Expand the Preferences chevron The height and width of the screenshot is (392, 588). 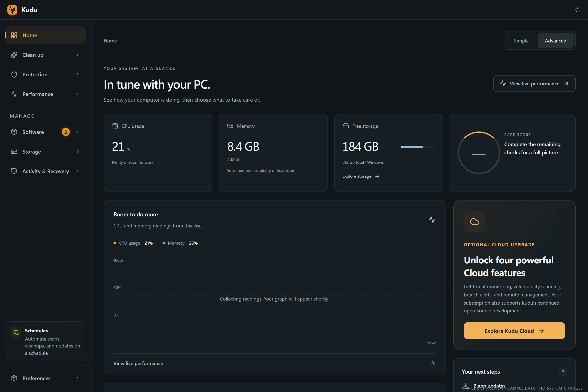tap(78, 378)
